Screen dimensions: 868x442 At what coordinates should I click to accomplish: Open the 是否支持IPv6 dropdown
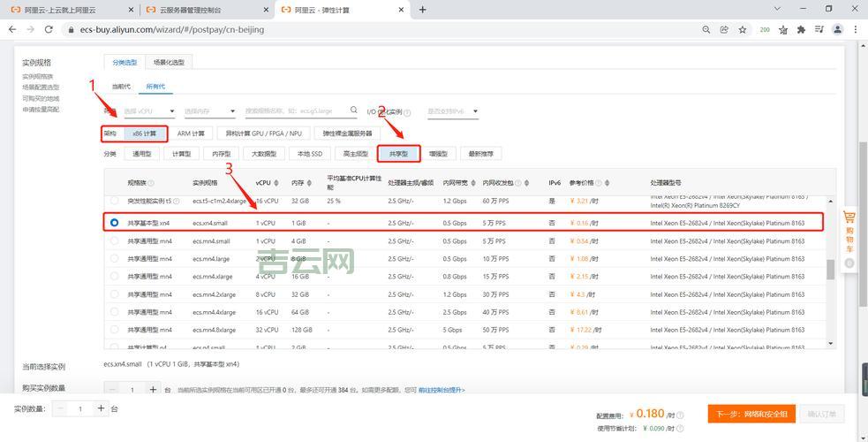pos(452,111)
